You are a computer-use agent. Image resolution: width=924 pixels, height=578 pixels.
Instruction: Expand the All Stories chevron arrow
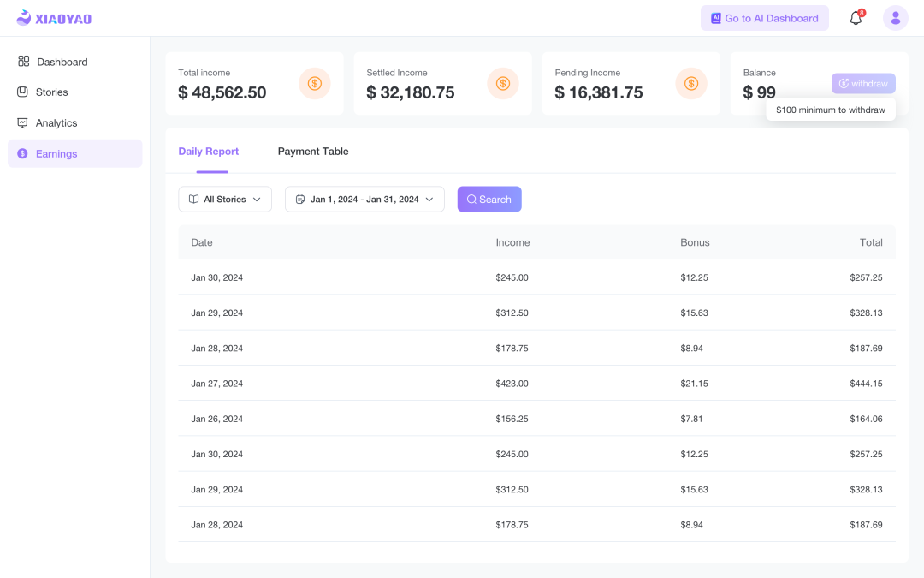[257, 200]
